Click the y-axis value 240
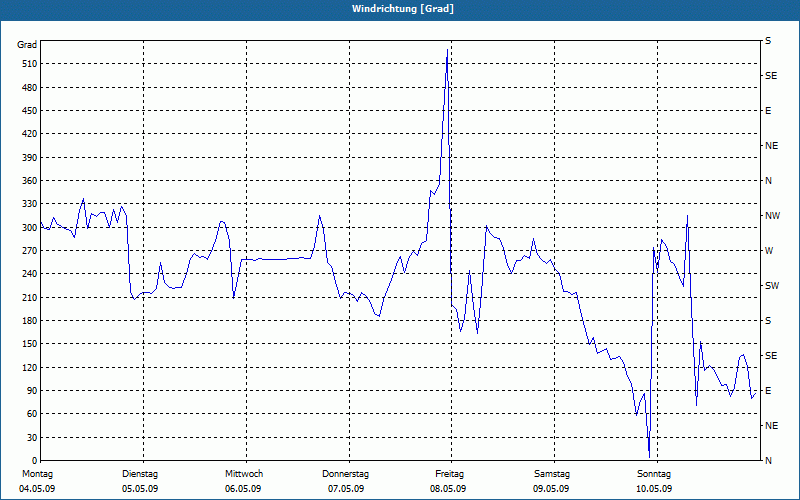 29,274
